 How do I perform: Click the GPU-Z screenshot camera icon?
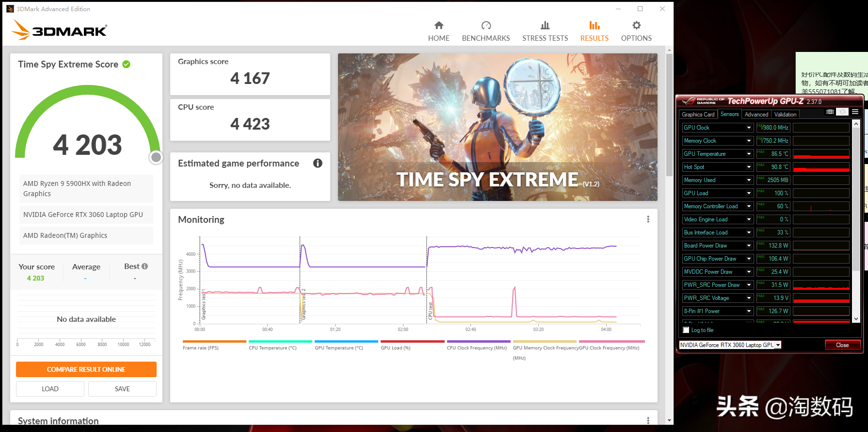[x=830, y=112]
